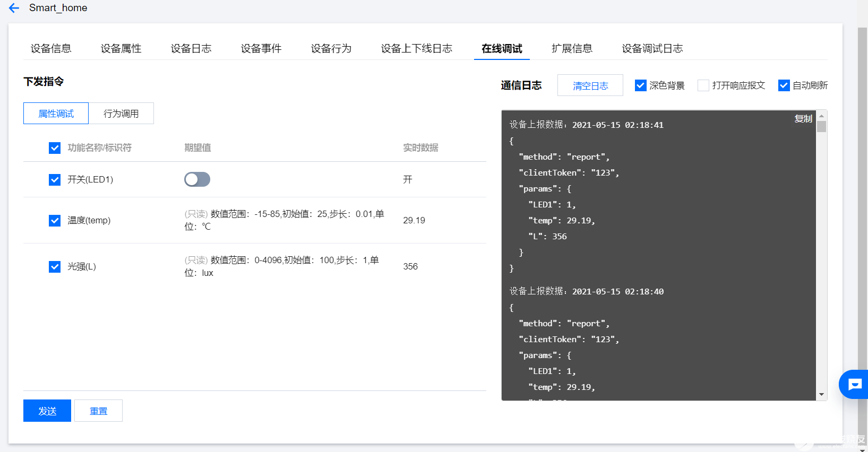Click the log panel scrollbar down arrow
This screenshot has width=868, height=452.
821,394
